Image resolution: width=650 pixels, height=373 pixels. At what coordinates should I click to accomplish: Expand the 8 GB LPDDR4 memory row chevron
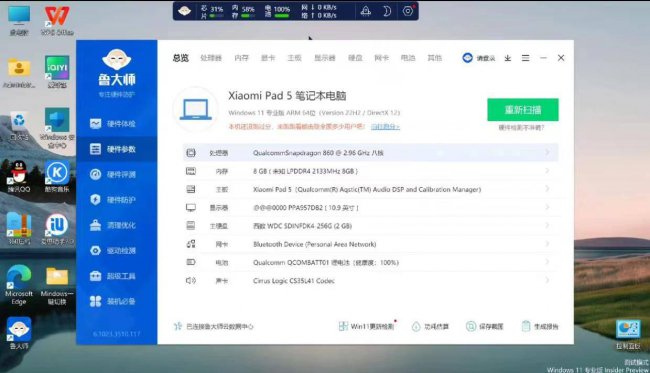click(547, 171)
